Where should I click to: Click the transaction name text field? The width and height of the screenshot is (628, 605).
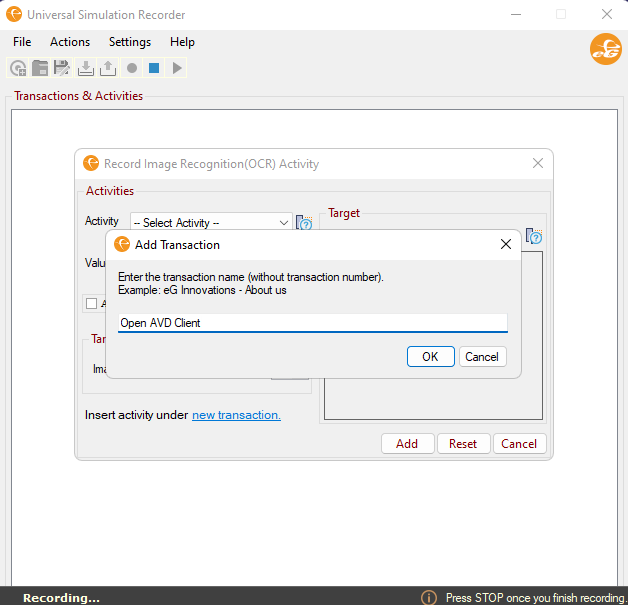[312, 323]
